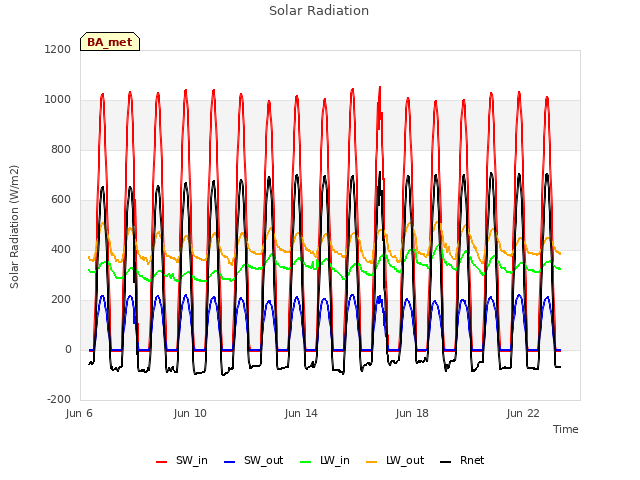Click the blue SW_out legend swatch
The image size is (640, 480).
230,462
